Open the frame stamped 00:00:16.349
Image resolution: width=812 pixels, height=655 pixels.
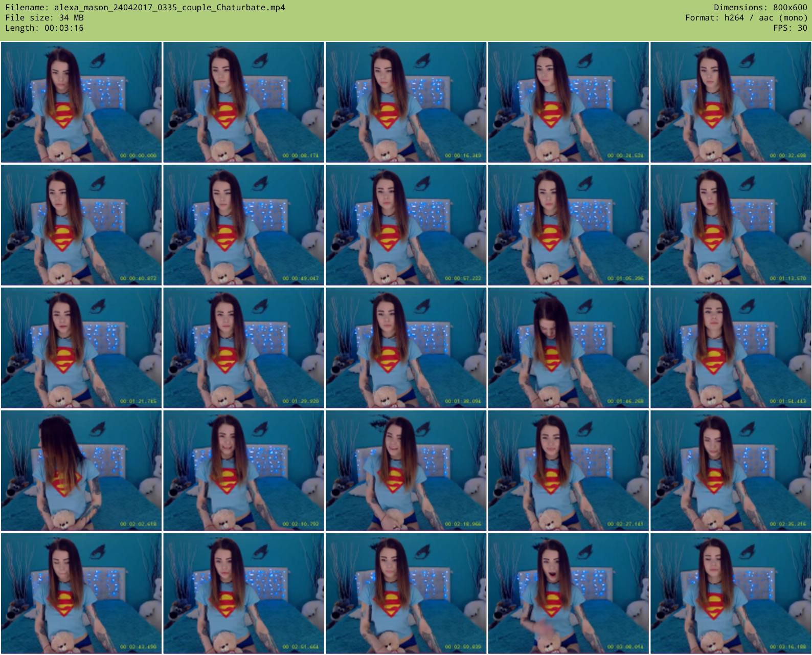tap(406, 102)
